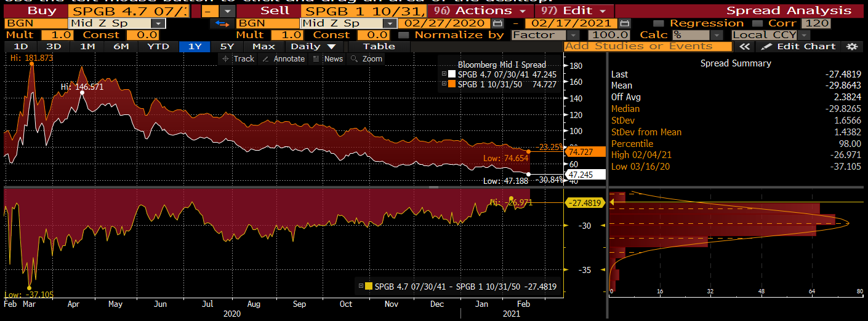Open the spread operator dropdown arrow
This screenshot has height=321, width=868.
(x=227, y=11)
